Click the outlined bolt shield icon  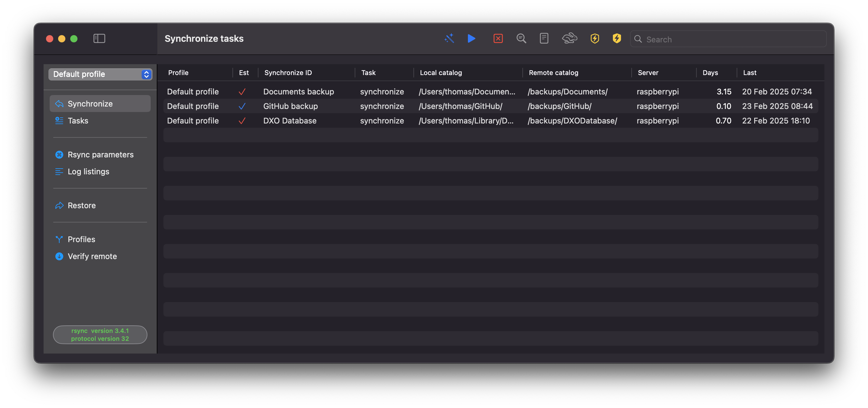click(x=595, y=38)
